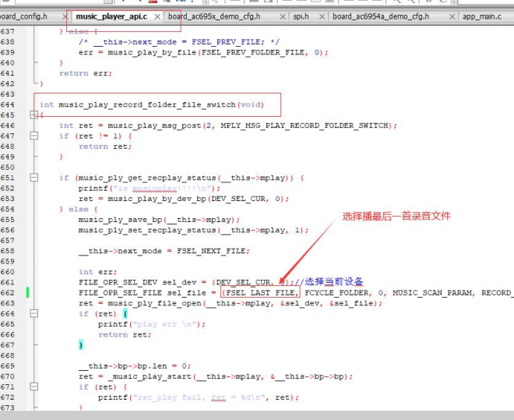
Task: Open the board_ac6954a_demo_cfg.h tab
Action: click(381, 16)
